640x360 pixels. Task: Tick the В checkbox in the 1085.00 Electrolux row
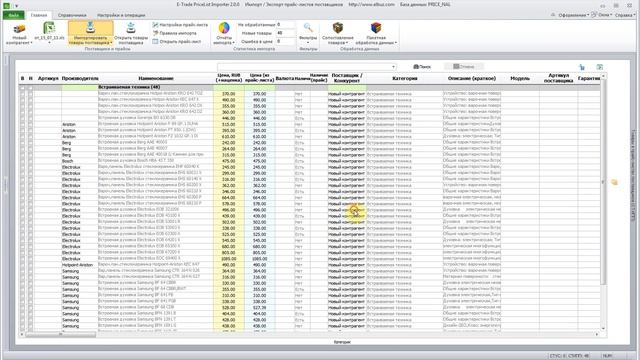(22, 259)
